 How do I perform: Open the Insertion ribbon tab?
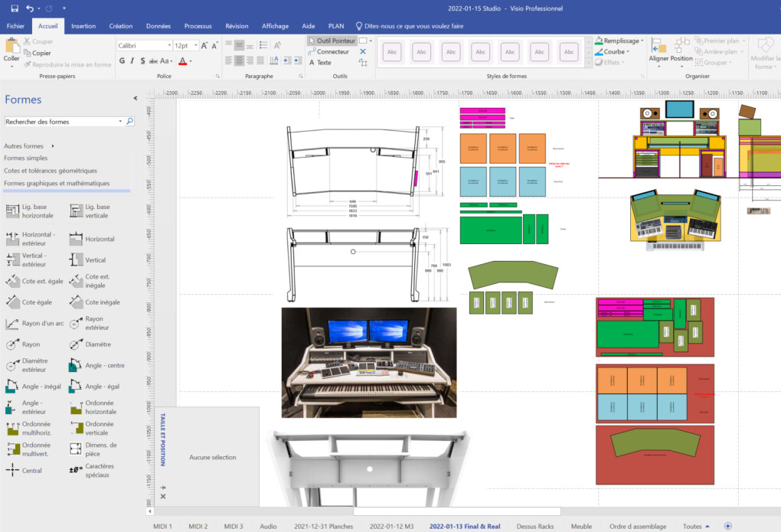click(x=83, y=26)
